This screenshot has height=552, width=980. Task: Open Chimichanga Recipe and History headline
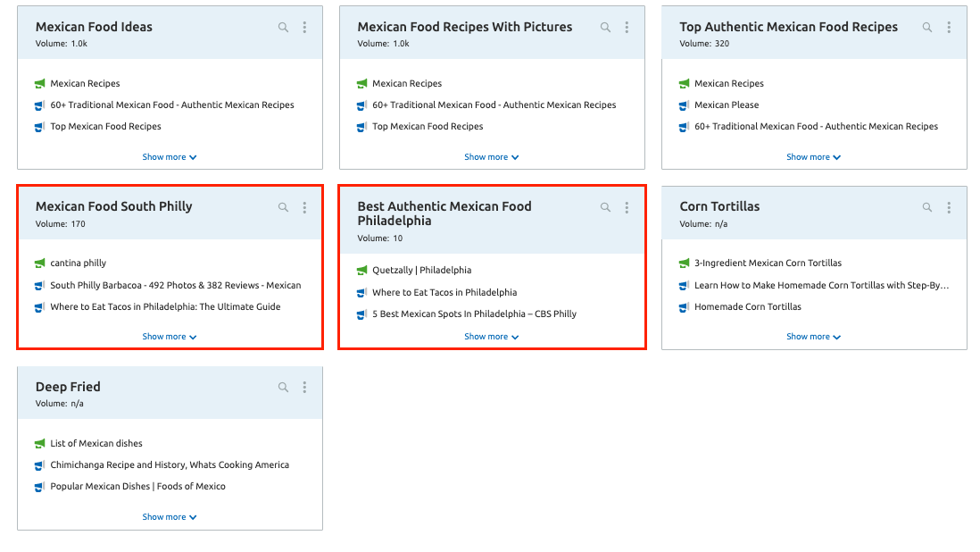click(170, 465)
